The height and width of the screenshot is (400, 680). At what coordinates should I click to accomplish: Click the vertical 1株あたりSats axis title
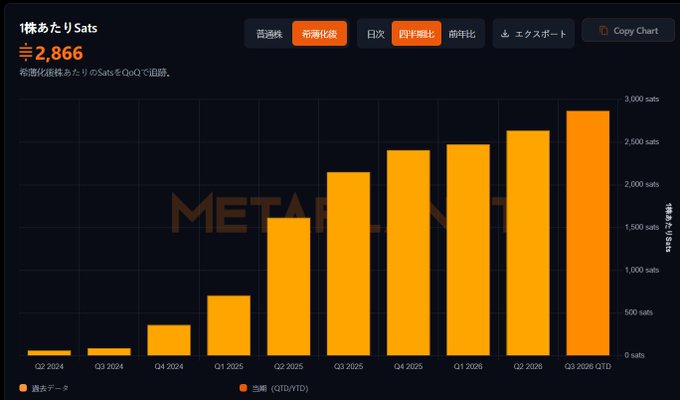[x=668, y=227]
